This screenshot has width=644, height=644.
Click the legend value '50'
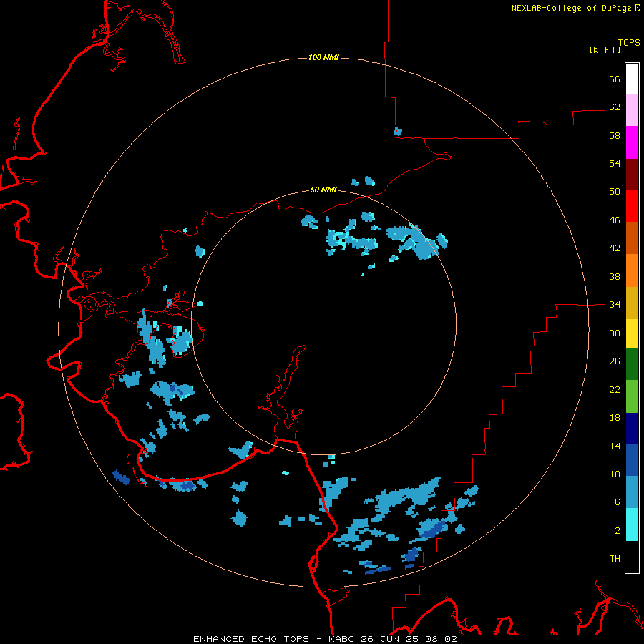pyautogui.click(x=615, y=192)
